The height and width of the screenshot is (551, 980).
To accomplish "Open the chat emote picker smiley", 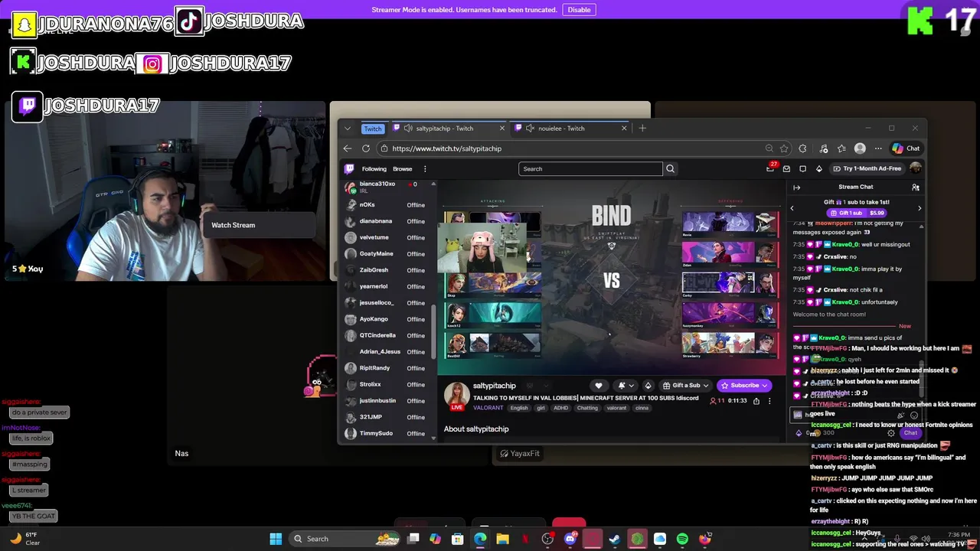I will [914, 416].
